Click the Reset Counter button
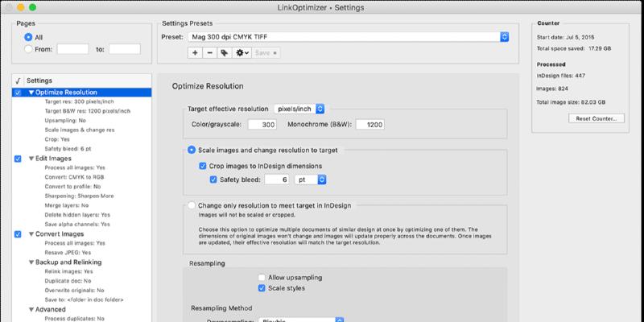644x322 pixels. tap(597, 118)
